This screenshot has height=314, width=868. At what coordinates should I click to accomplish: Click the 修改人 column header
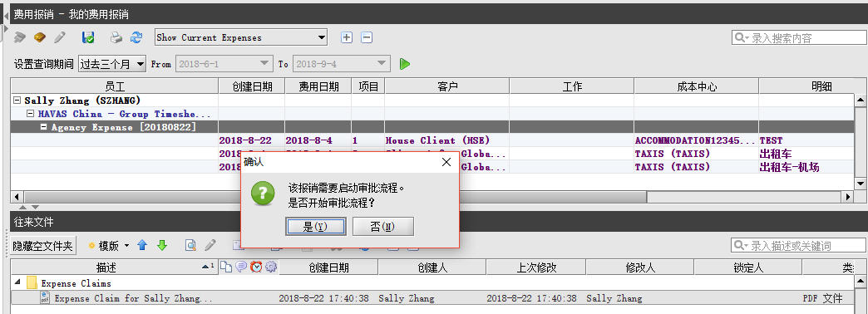point(640,267)
